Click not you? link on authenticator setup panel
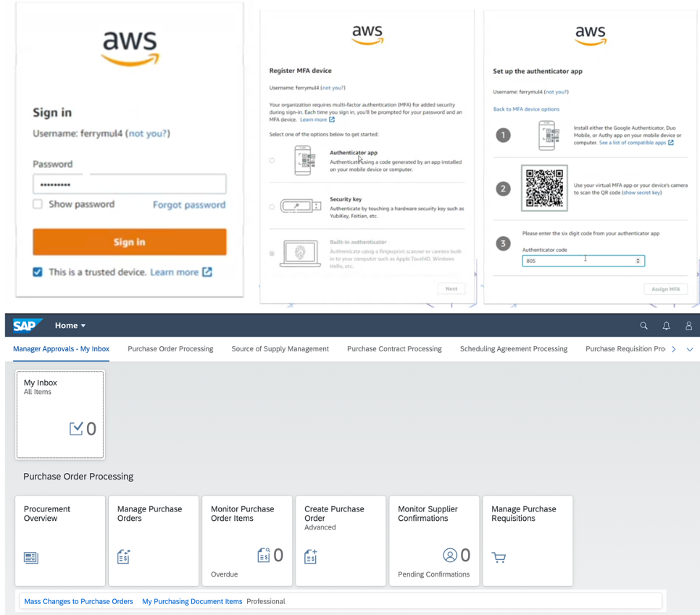This screenshot has width=700, height=615. tap(557, 91)
